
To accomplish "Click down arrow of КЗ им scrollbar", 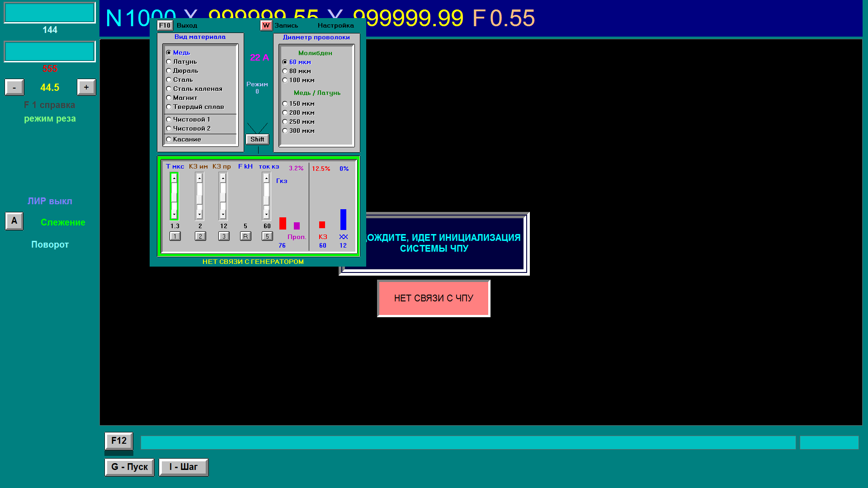I will coord(199,215).
